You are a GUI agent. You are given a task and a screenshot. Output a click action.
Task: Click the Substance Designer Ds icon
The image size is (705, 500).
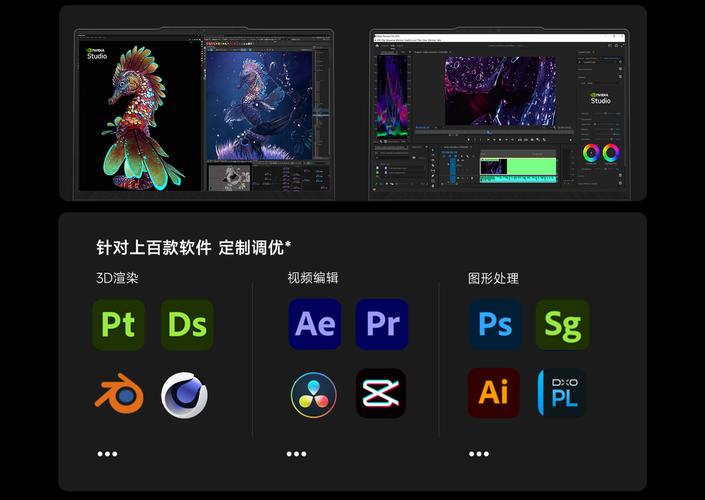point(187,324)
